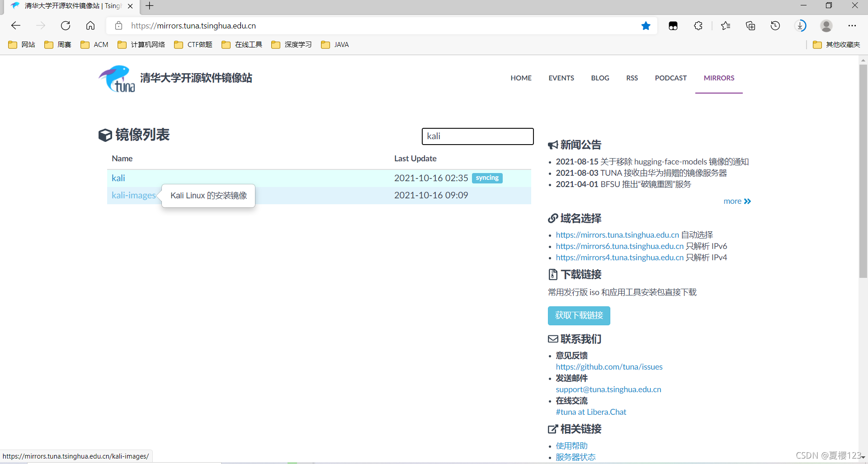868x464 pixels.
Task: Click the Name column header
Action: (x=122, y=159)
